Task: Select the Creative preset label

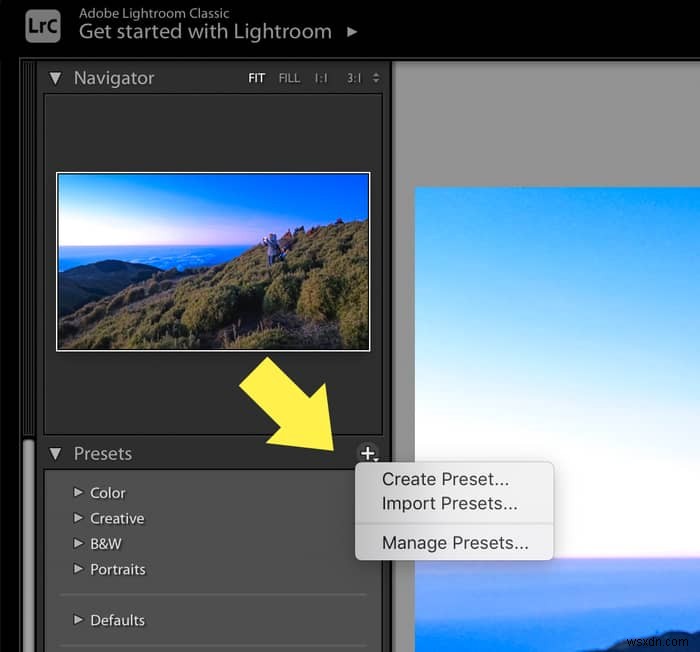Action: tap(117, 518)
